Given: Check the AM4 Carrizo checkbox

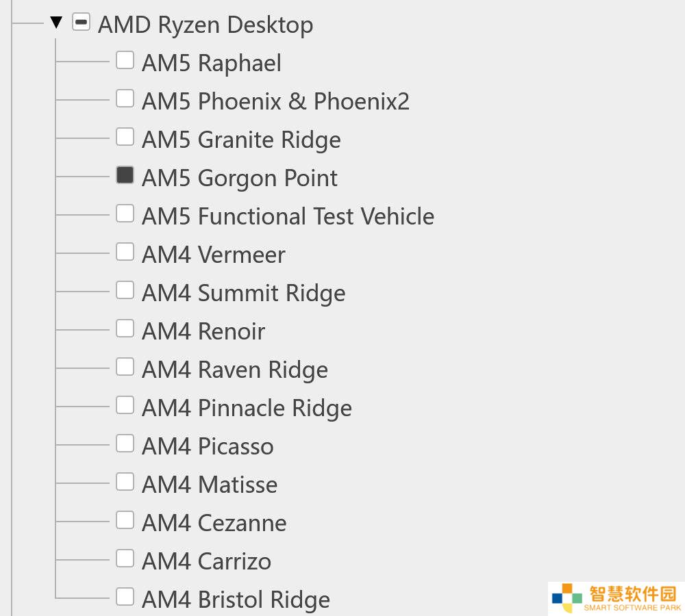Looking at the screenshot, I should (125, 559).
